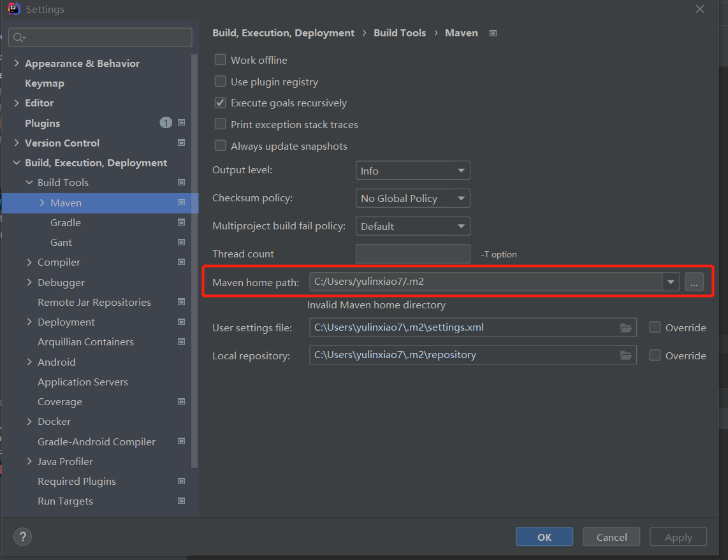Enable Always update snapshots checkbox
Image resolution: width=728 pixels, height=560 pixels.
(x=220, y=146)
